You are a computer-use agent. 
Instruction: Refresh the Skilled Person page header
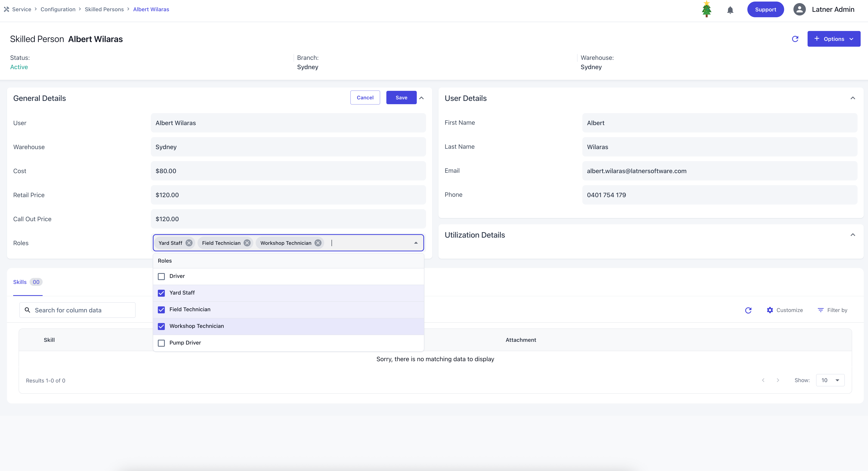pos(795,39)
